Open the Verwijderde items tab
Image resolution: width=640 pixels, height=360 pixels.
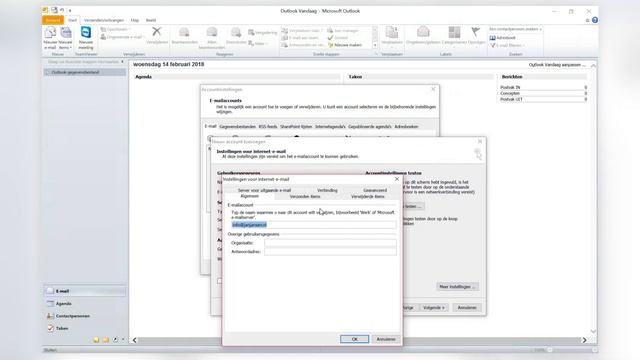tap(368, 197)
